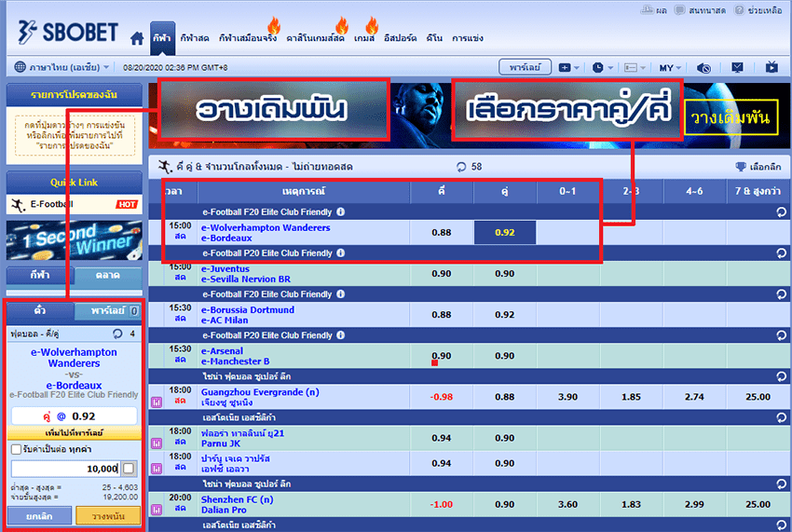
Task: Switch to the คีโน tab
Action: tap(434, 38)
